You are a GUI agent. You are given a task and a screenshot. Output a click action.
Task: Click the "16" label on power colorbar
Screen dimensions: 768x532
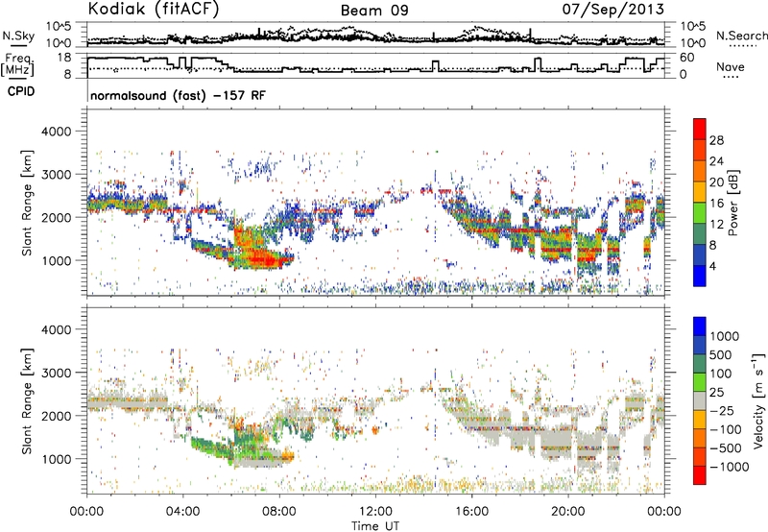point(716,204)
